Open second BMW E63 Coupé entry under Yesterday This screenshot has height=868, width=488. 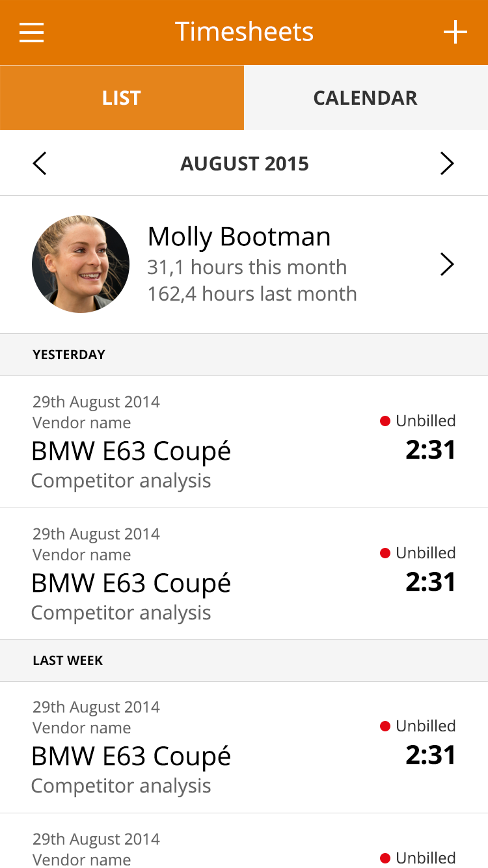[244, 574]
